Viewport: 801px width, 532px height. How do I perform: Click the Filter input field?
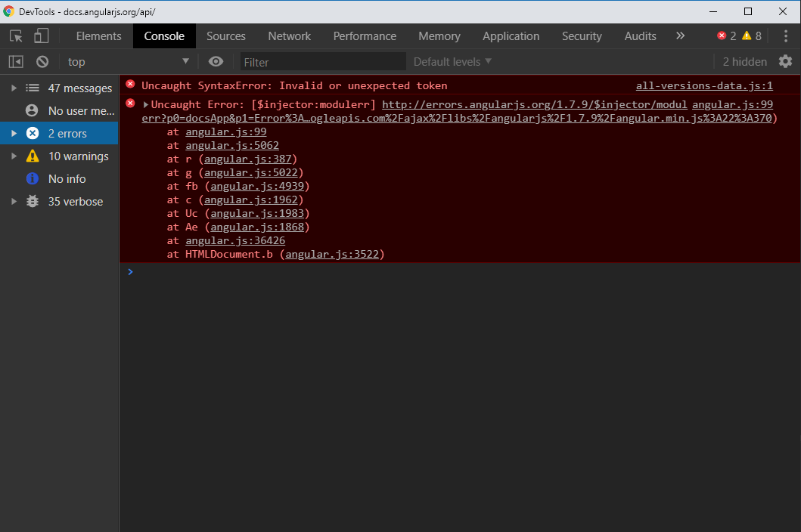pos(323,62)
